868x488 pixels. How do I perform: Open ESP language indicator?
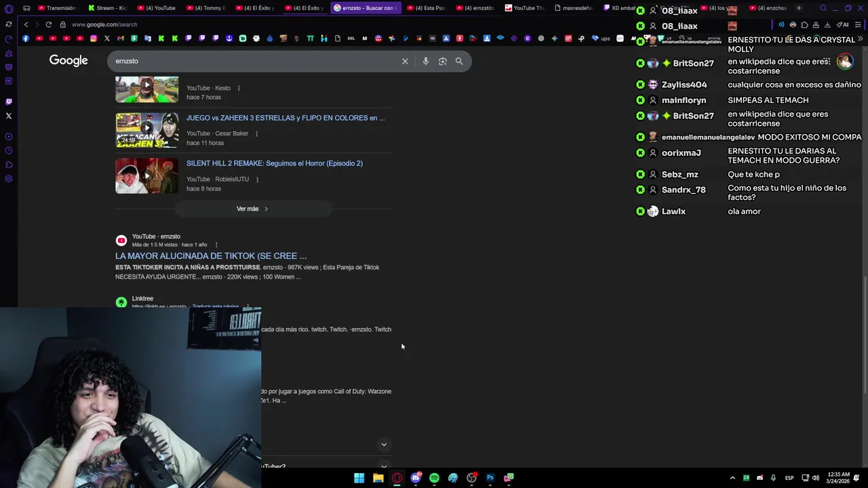click(789, 478)
